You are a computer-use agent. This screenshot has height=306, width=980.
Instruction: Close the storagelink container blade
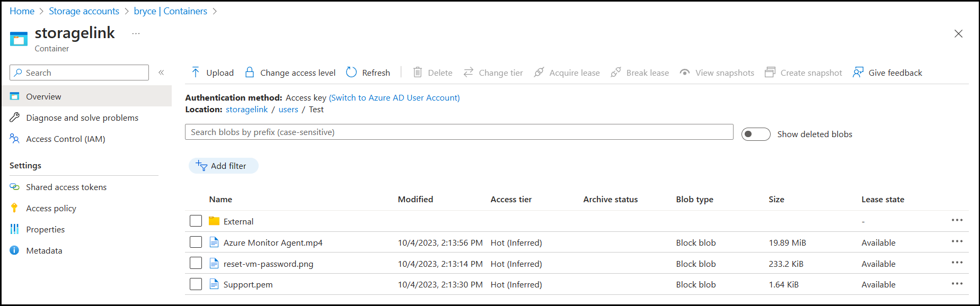point(958,33)
